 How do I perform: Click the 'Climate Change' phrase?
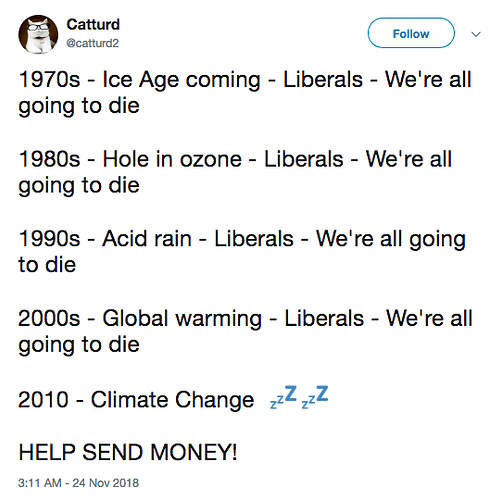(172, 400)
